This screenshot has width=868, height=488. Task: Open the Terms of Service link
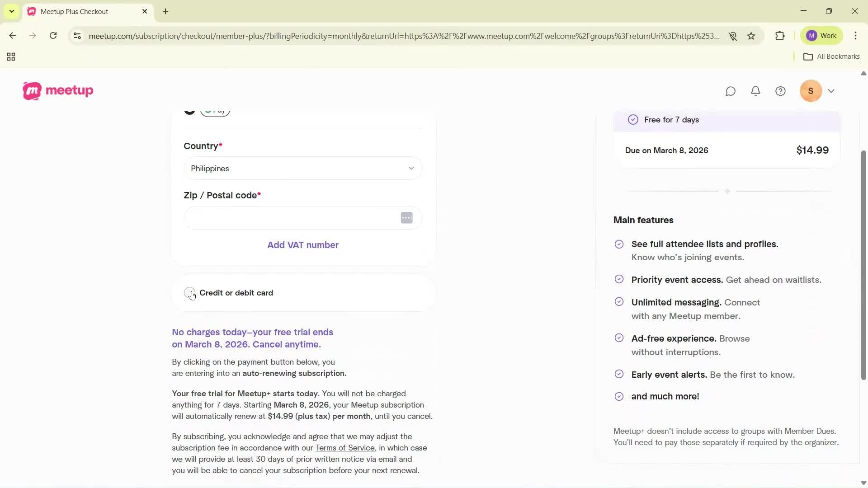[345, 448]
